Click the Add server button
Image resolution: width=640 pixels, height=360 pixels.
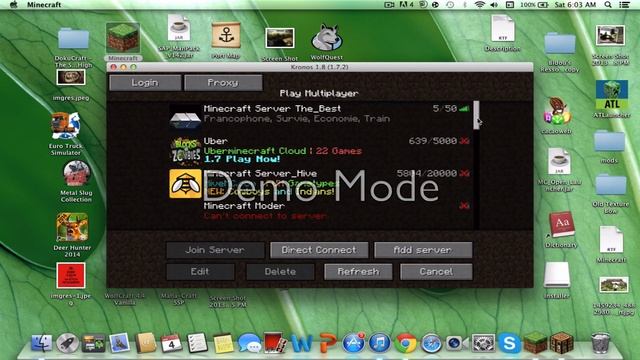tap(423, 250)
